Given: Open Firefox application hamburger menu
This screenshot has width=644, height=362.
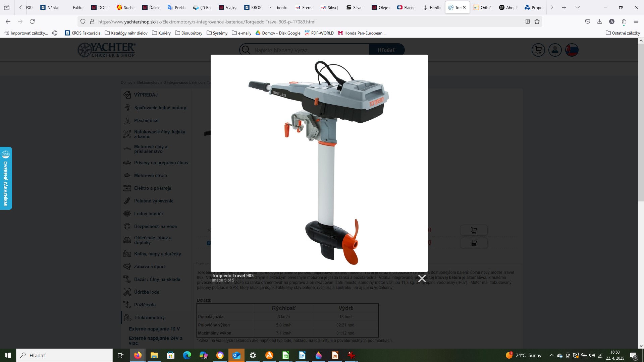Looking at the screenshot, I should point(636,22).
